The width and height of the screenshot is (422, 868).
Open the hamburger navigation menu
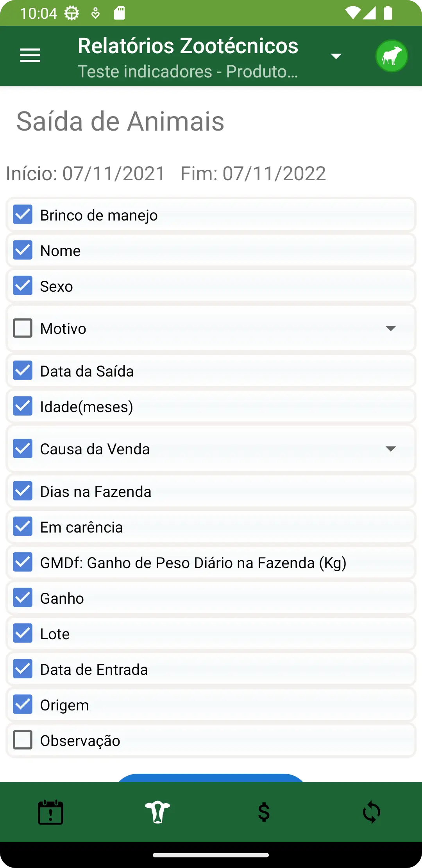point(30,56)
